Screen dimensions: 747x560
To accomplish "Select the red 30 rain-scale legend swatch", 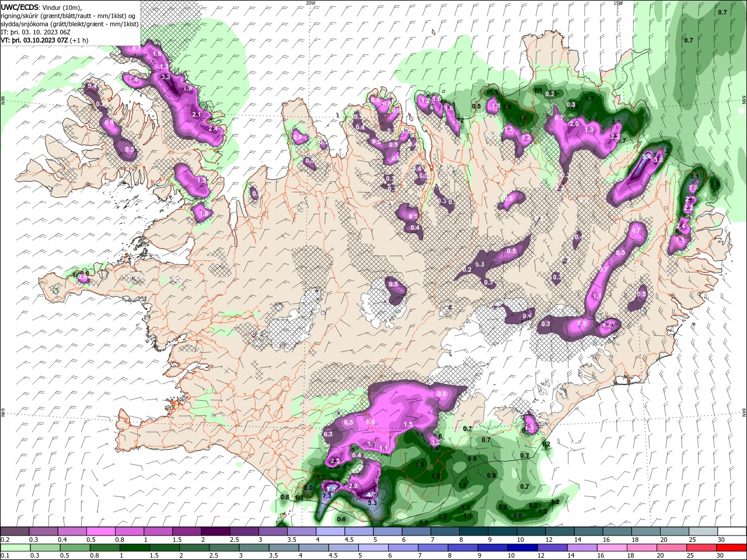I will (x=731, y=548).
